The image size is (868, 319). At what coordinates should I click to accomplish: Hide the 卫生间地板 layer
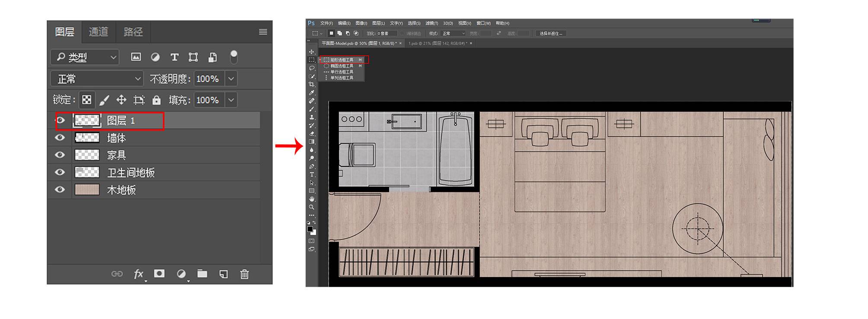(x=60, y=172)
